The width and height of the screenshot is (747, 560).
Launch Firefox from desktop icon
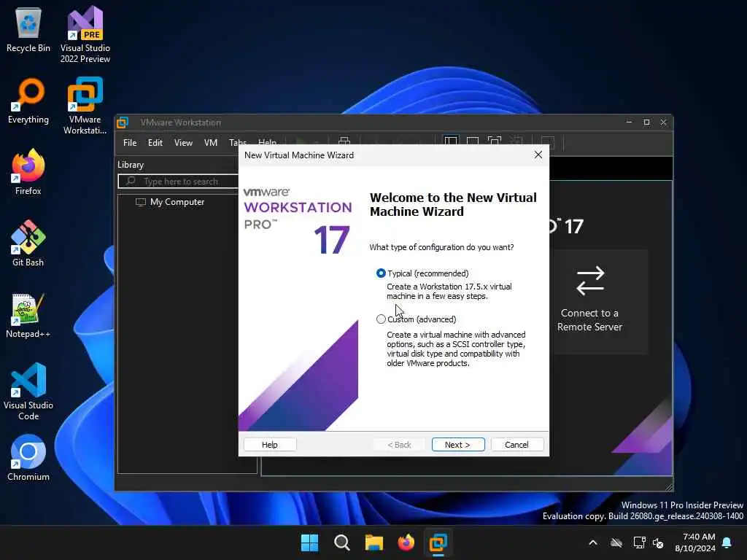pos(28,172)
